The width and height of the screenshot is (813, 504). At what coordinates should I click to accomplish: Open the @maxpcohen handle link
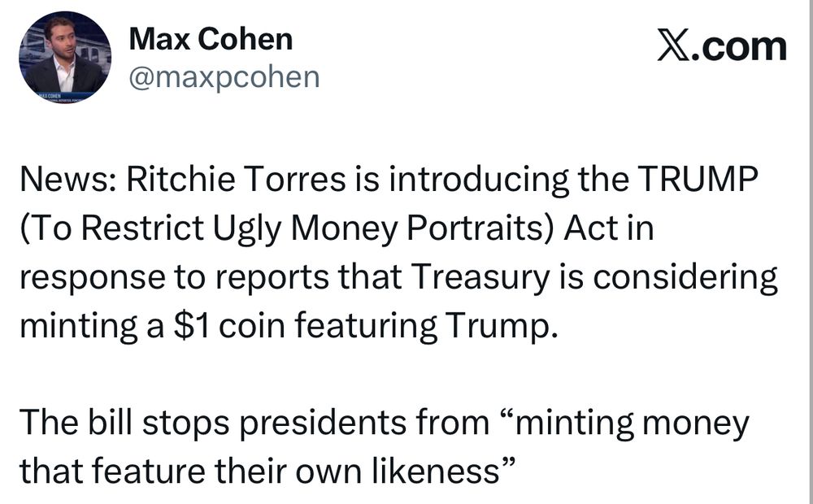tap(224, 78)
